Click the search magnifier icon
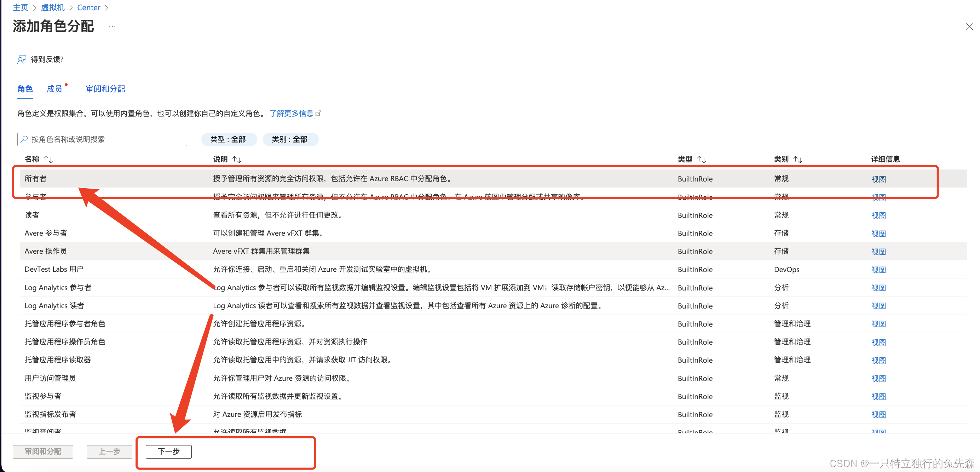This screenshot has width=980, height=472. (24, 139)
